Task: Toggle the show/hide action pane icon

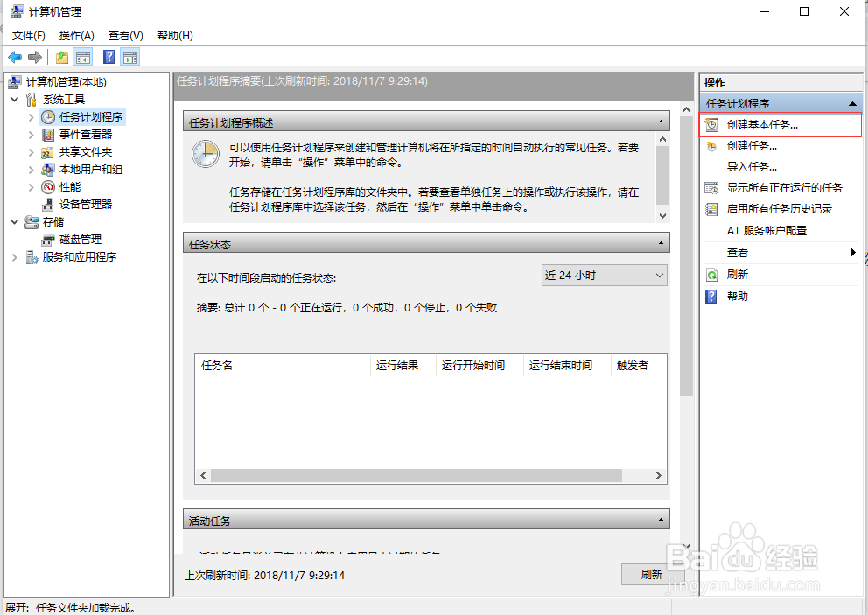Action: [x=130, y=57]
